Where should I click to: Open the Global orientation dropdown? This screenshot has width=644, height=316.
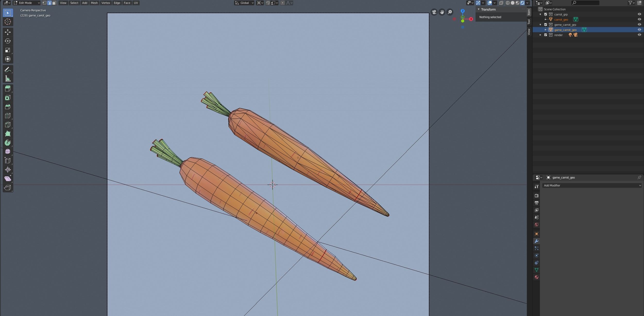coord(244,3)
